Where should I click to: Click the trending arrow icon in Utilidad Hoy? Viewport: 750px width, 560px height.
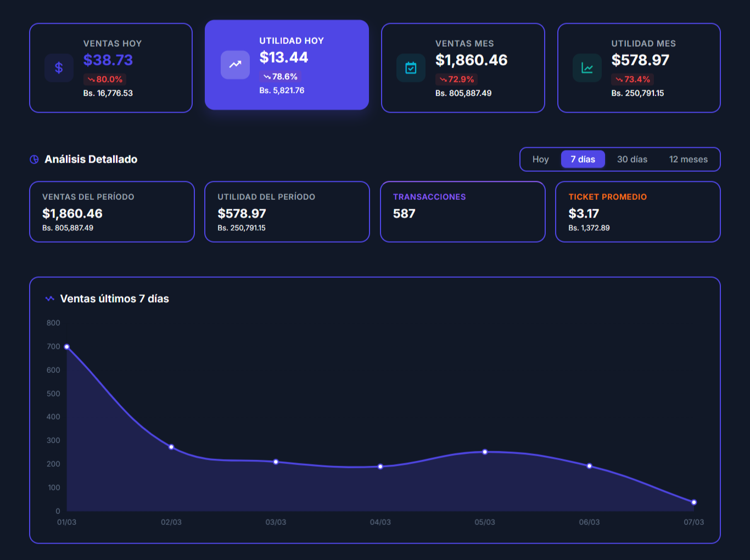coord(235,65)
